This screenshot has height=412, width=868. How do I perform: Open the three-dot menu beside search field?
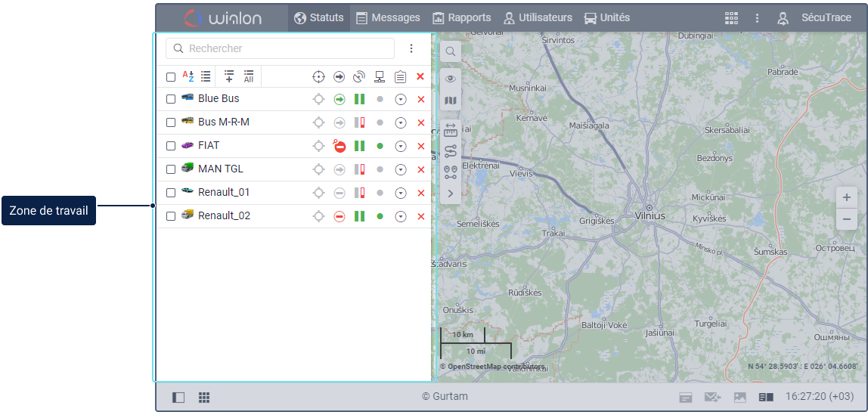click(x=411, y=48)
